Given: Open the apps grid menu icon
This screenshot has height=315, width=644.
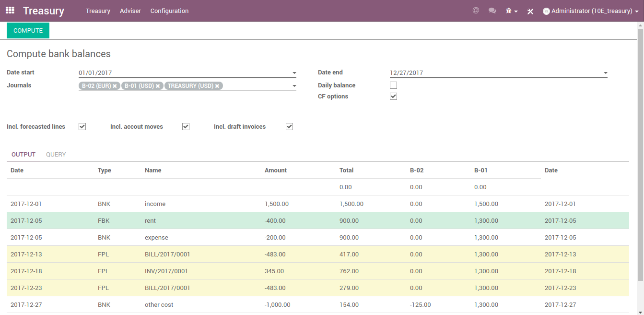Looking at the screenshot, I should click(x=10, y=11).
